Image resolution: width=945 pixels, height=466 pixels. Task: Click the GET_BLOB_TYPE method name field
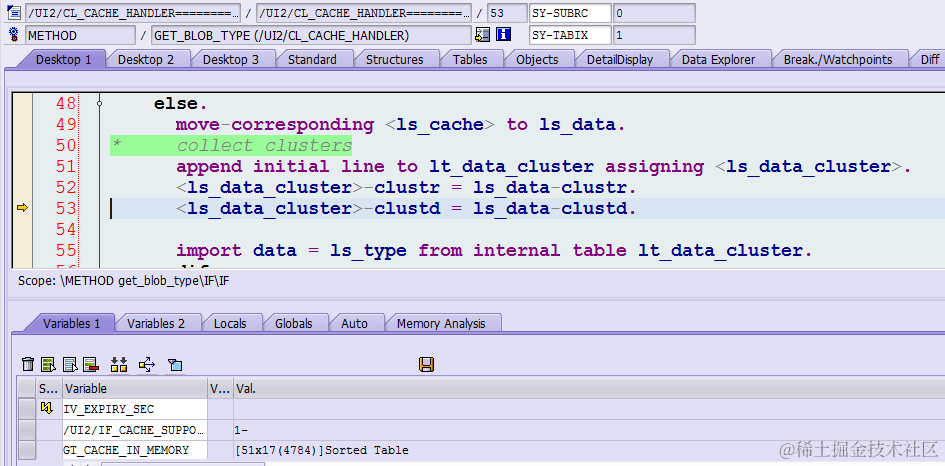pos(311,35)
